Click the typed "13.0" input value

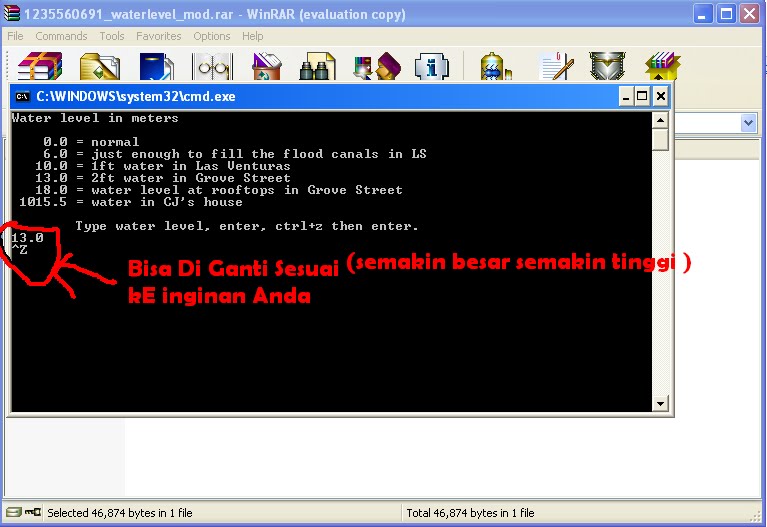pos(27,238)
